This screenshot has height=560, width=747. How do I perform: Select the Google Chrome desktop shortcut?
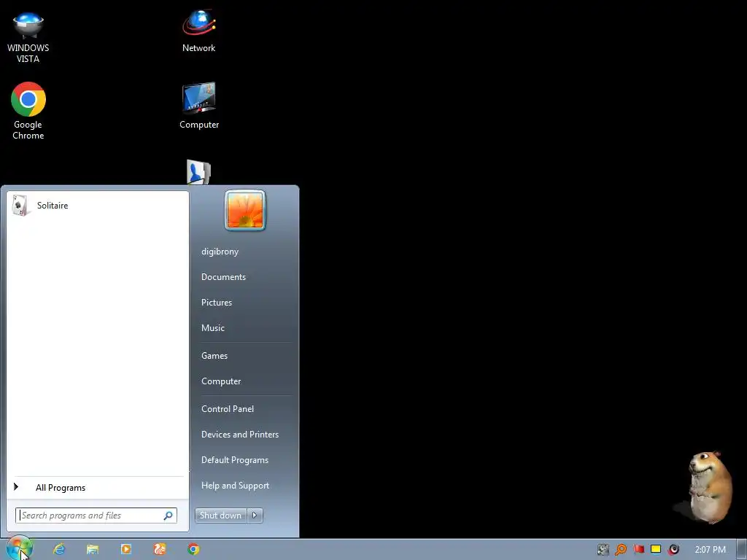point(28,111)
